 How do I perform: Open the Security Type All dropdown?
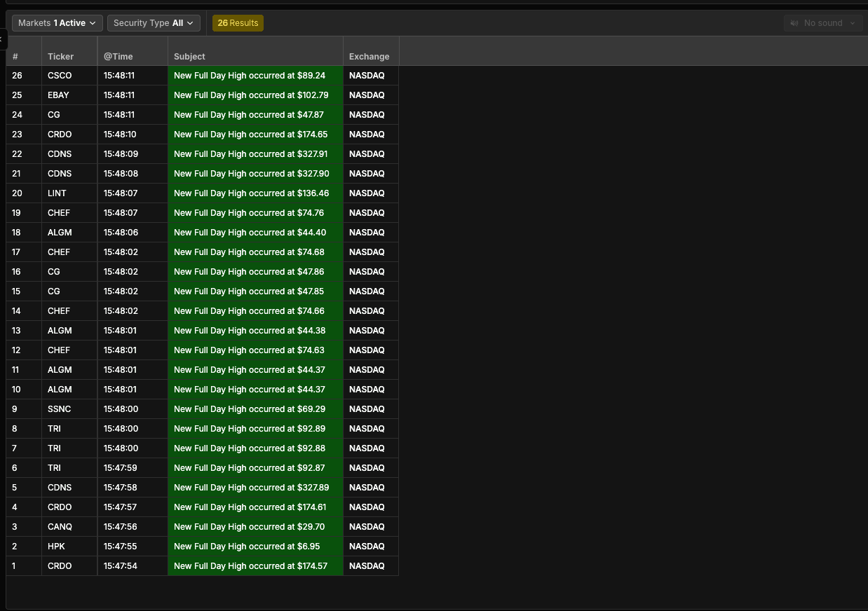154,23
